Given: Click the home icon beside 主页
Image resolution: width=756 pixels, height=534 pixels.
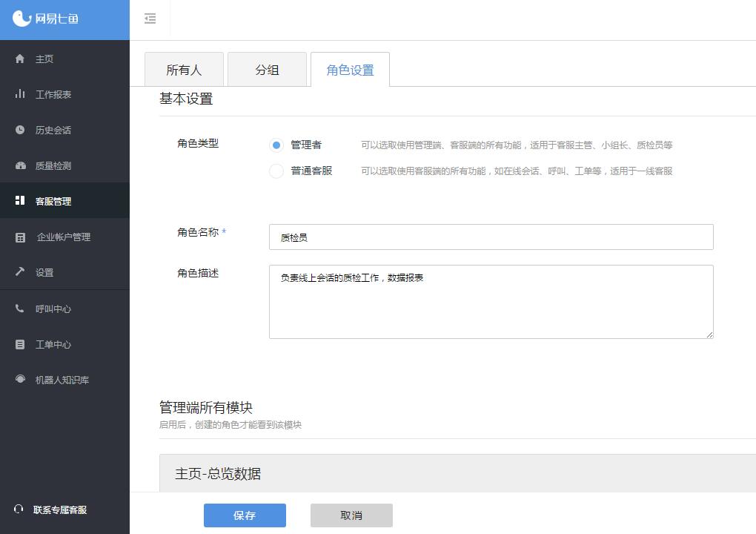Looking at the screenshot, I should [x=20, y=59].
